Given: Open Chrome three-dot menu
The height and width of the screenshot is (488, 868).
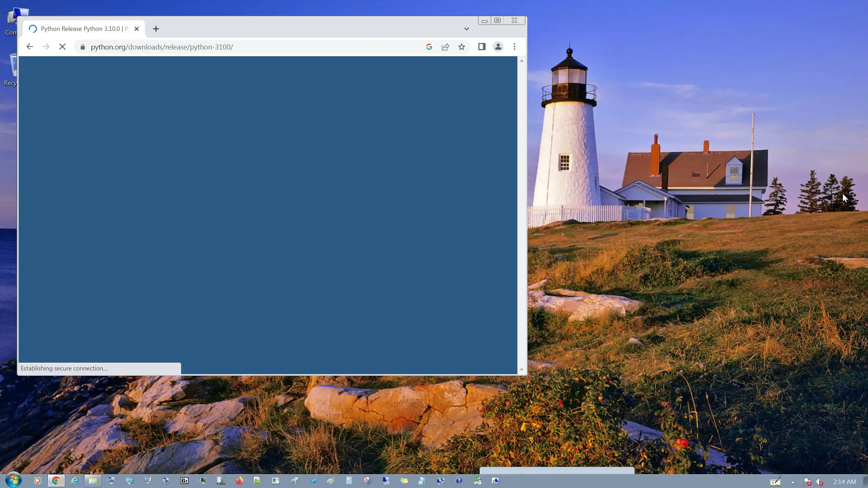Looking at the screenshot, I should pos(514,47).
